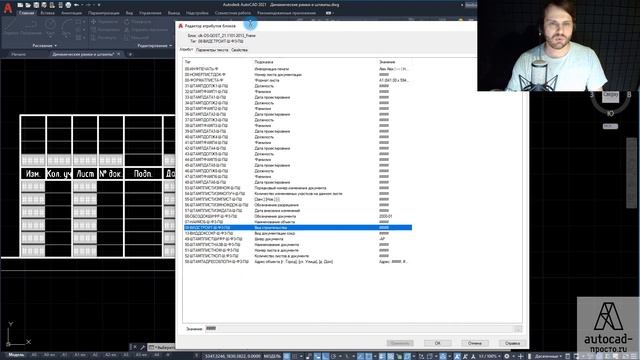640x360 pixels.
Task: Select the Номер листа документации row
Action: point(298,75)
